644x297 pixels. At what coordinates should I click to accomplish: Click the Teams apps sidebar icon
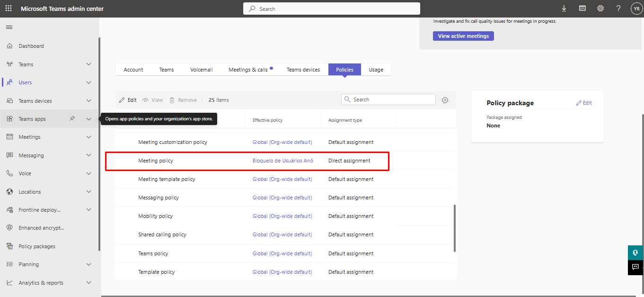tap(9, 119)
